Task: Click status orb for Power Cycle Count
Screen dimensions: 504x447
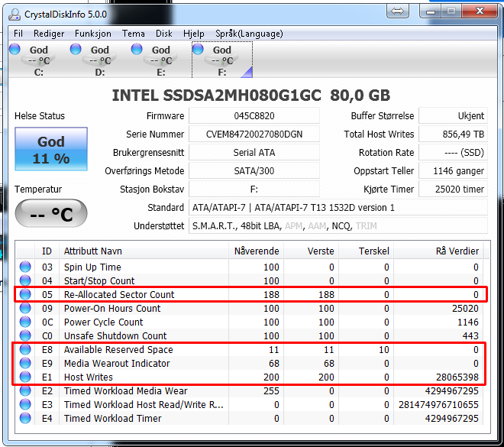Action: pyautogui.click(x=25, y=322)
